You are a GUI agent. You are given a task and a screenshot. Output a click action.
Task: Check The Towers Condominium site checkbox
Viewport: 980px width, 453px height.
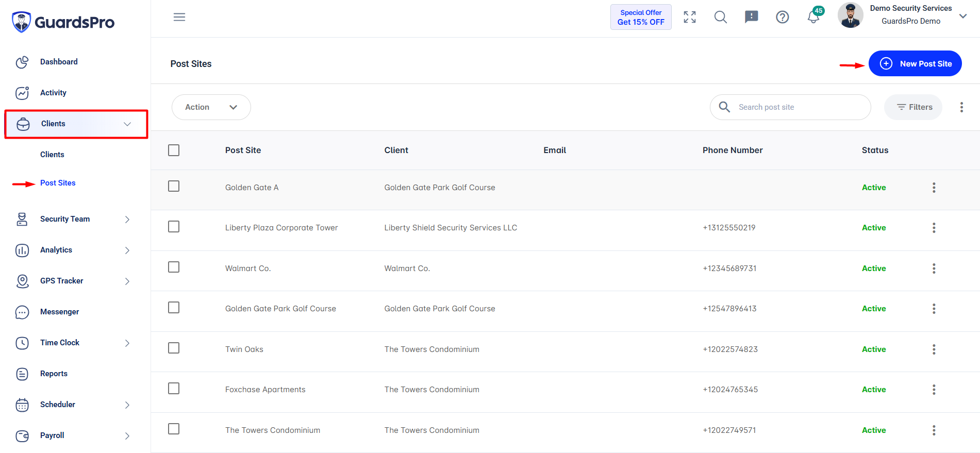(x=174, y=429)
